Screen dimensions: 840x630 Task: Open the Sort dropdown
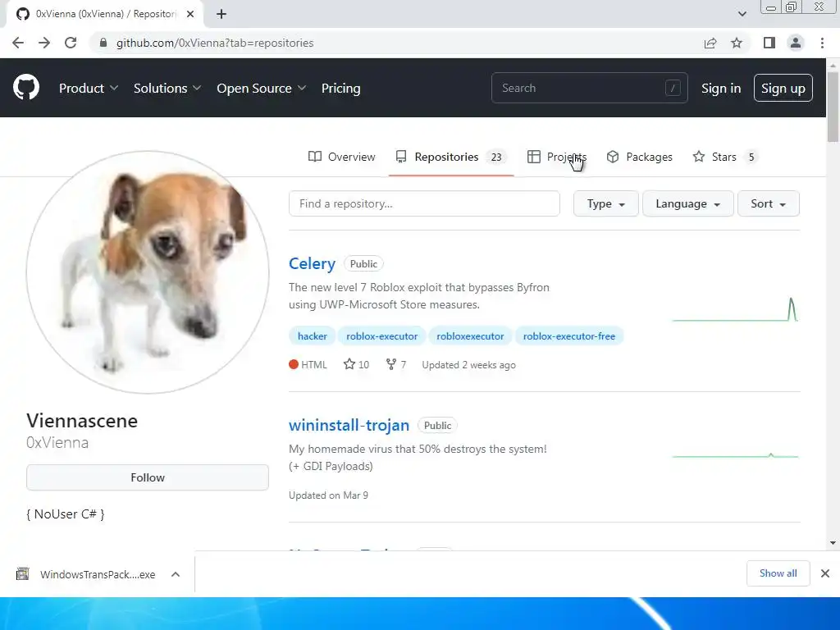point(768,203)
